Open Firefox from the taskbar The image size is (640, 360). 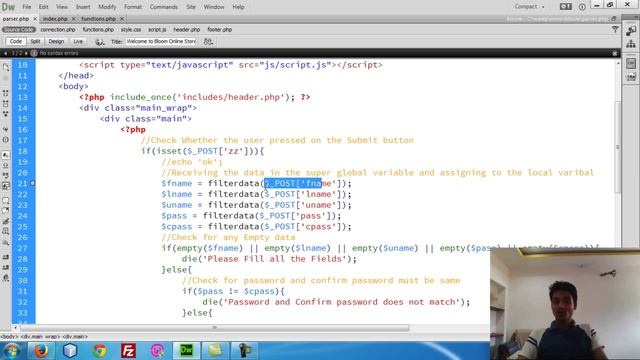click(x=41, y=351)
